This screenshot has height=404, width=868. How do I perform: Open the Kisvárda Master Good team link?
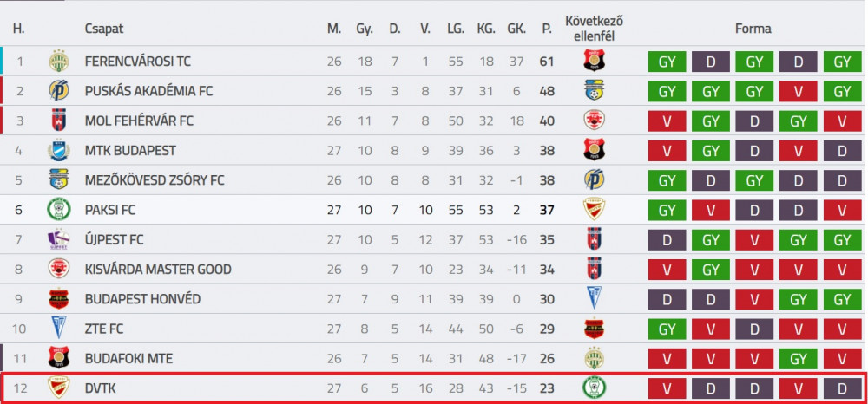click(x=158, y=270)
